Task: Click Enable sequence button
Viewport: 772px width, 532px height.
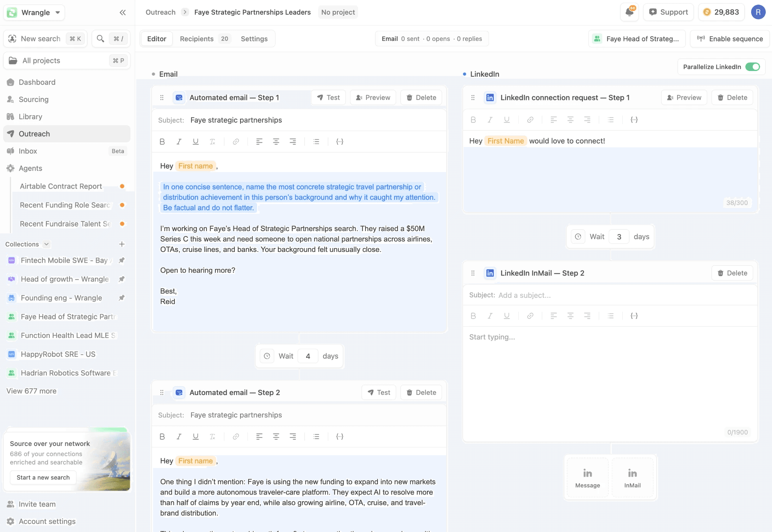Action: [x=730, y=39]
